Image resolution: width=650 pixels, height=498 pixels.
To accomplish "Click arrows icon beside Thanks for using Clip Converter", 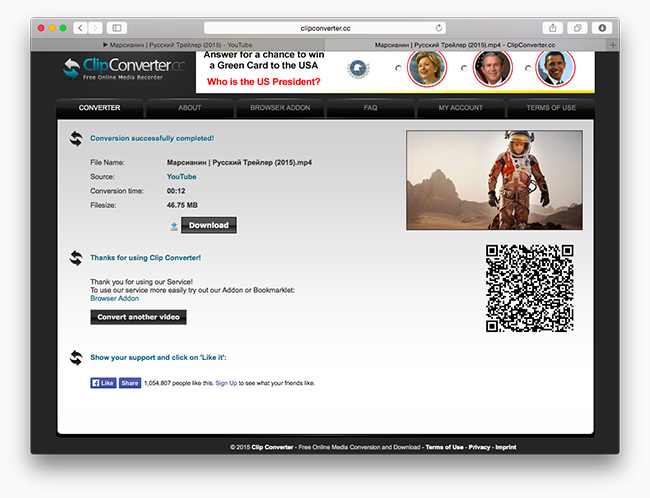I will coord(76,258).
